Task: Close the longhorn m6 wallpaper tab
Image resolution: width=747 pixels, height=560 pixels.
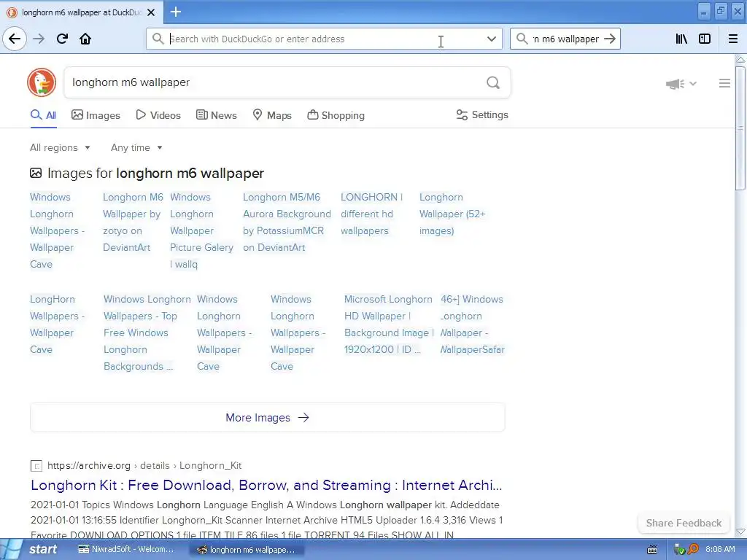Action: (x=151, y=12)
